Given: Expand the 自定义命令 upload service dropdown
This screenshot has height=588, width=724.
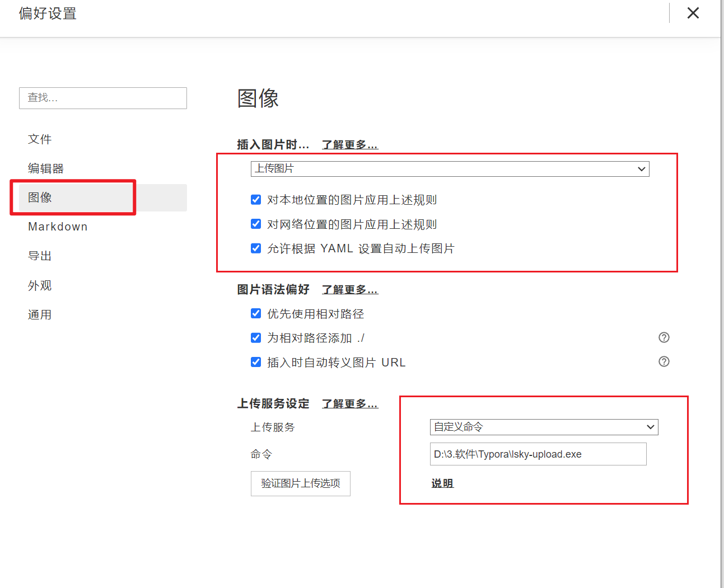Looking at the screenshot, I should point(544,427).
